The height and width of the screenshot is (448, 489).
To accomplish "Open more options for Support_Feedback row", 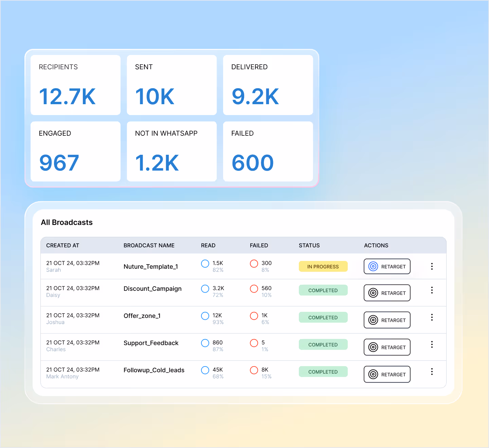I will [x=432, y=344].
